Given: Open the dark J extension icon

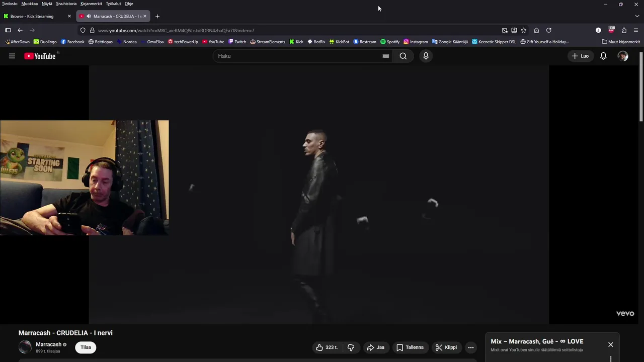Looking at the screenshot, I should coord(598,30).
